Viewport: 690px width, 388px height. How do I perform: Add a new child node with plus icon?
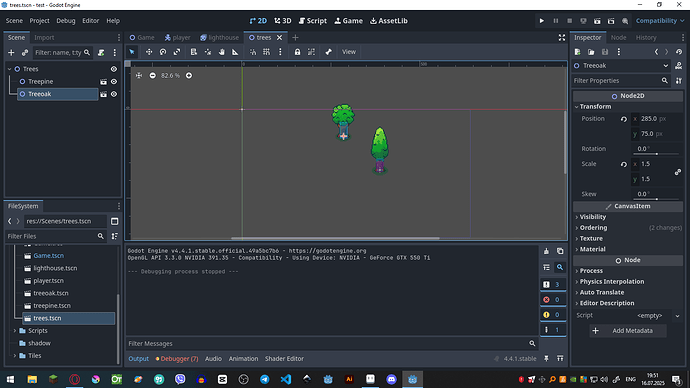click(11, 53)
